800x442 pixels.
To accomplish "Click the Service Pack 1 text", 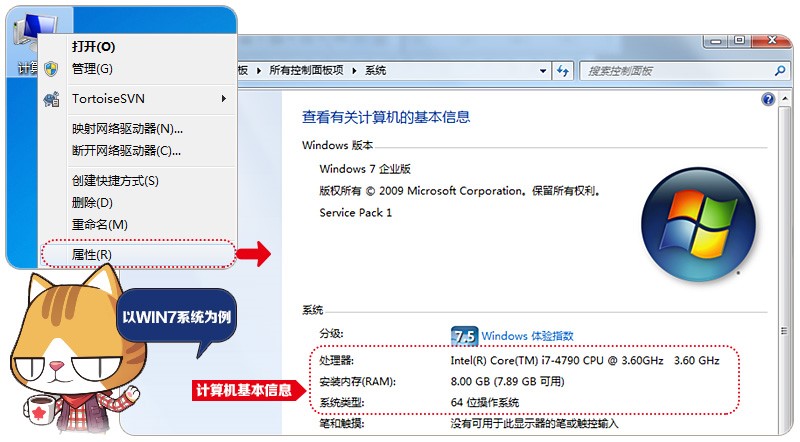I will [356, 213].
